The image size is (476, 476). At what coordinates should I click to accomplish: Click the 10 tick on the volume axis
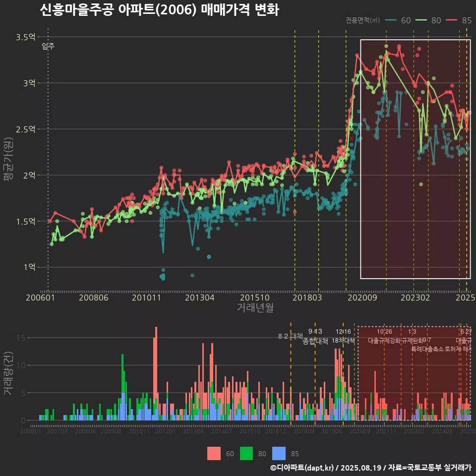pos(21,365)
